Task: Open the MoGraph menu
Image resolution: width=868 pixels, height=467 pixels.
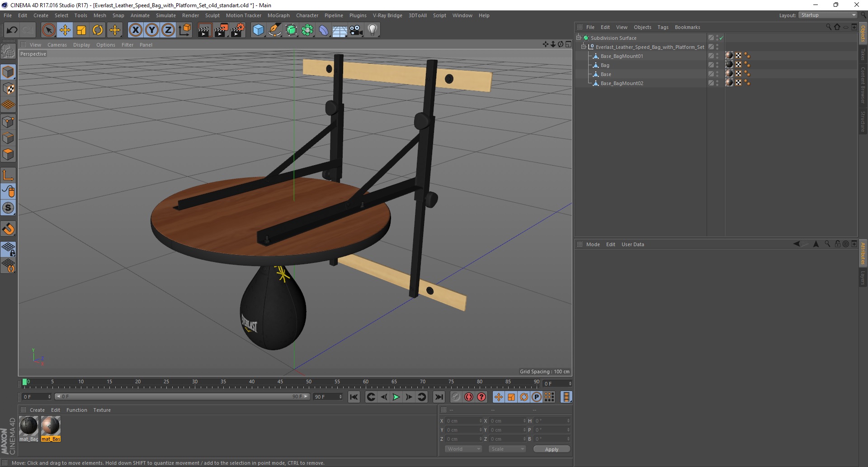Action: tap(278, 15)
